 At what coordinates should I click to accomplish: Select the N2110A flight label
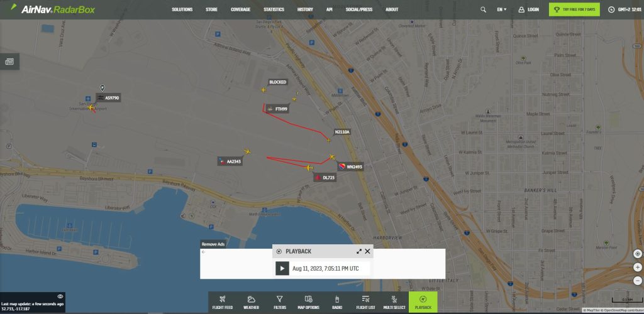click(341, 132)
